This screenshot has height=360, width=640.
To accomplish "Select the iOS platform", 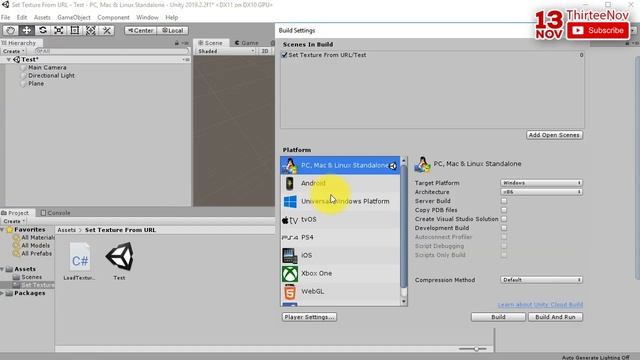I will tap(340, 255).
